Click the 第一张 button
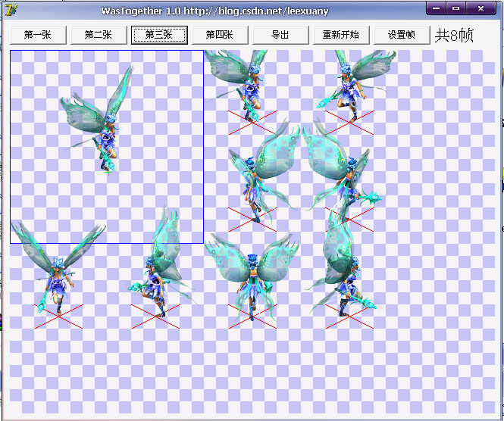 tap(38, 35)
